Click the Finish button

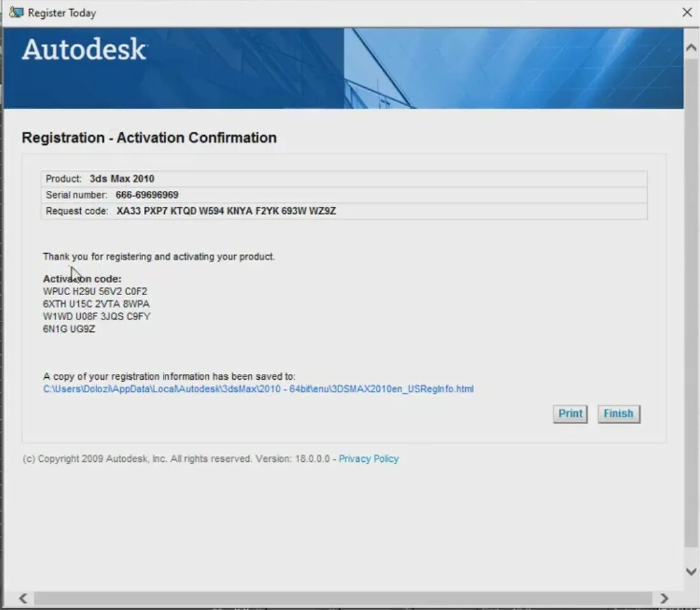coord(619,413)
